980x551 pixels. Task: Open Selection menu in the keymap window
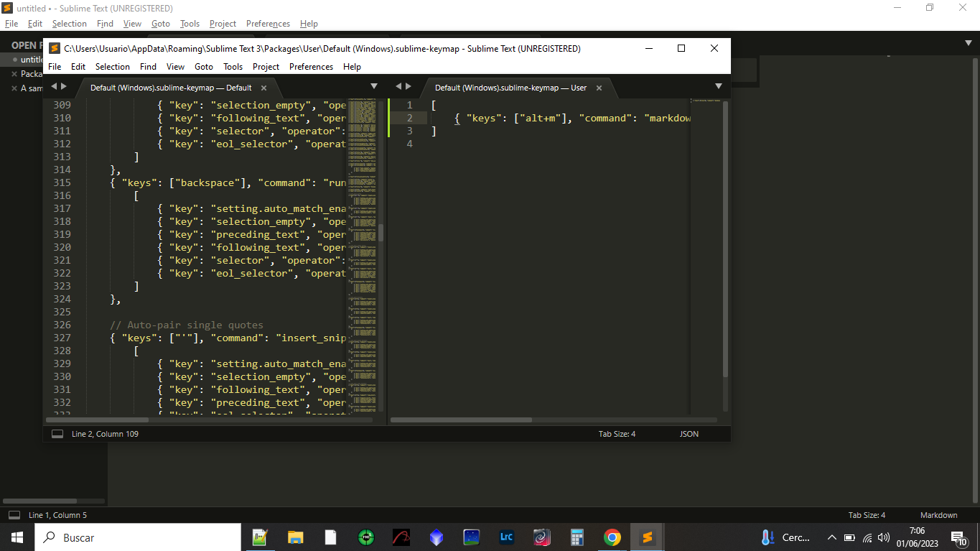pyautogui.click(x=113, y=66)
